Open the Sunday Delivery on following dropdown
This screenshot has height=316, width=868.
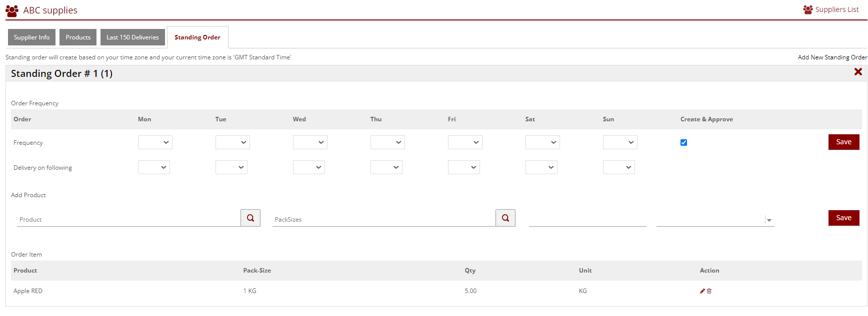[x=618, y=167]
